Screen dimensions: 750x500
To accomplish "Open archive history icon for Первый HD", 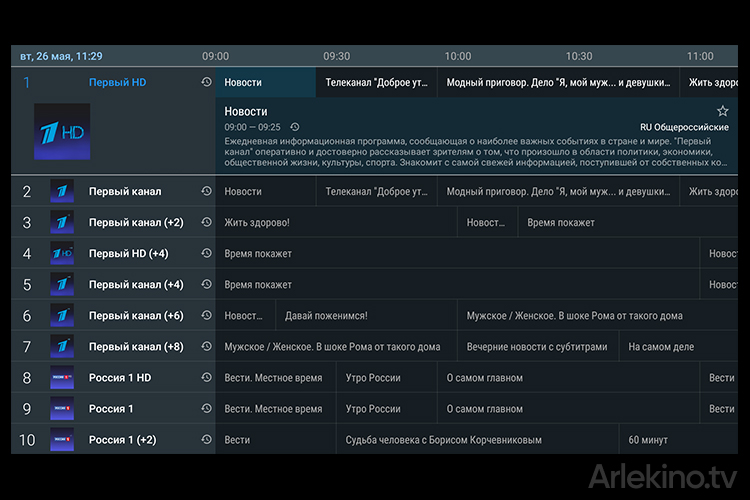I will click(206, 82).
